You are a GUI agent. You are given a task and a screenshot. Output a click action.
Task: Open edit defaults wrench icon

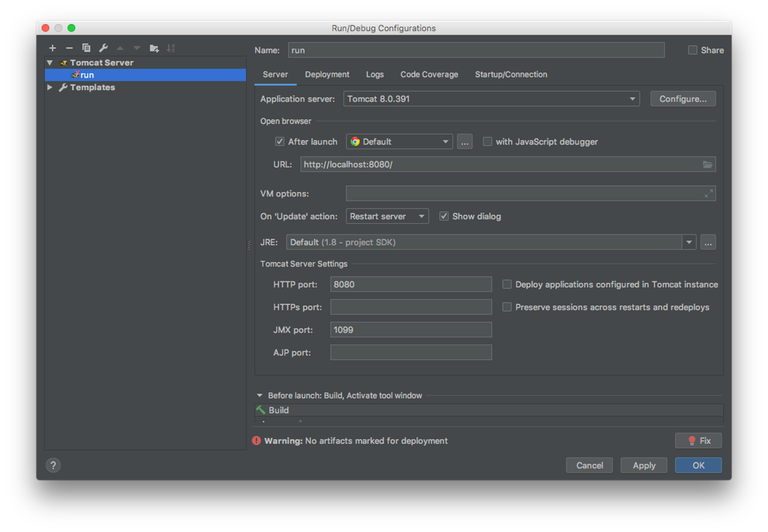click(103, 48)
